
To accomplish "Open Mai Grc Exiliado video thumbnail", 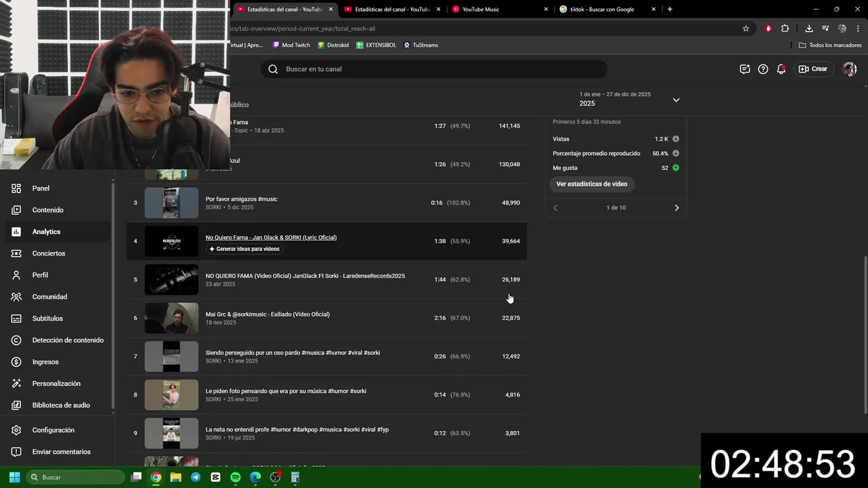I will click(172, 318).
